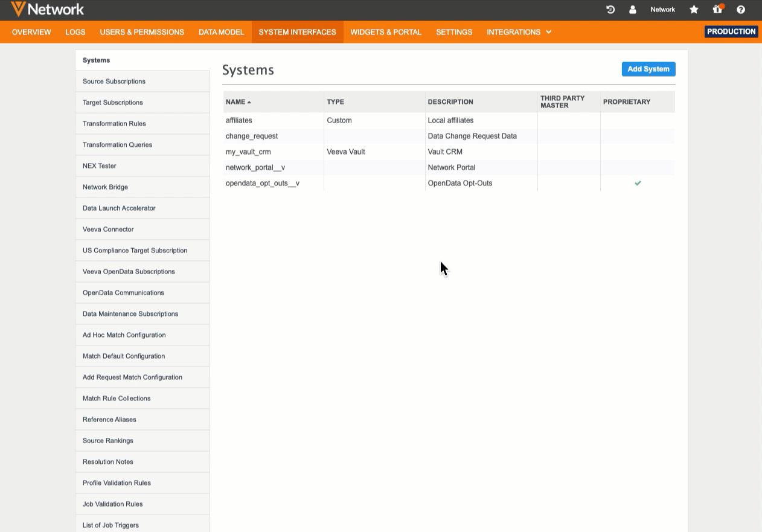This screenshot has height=532, width=762.
Task: Click the Third Party Master header
Action: point(569,102)
